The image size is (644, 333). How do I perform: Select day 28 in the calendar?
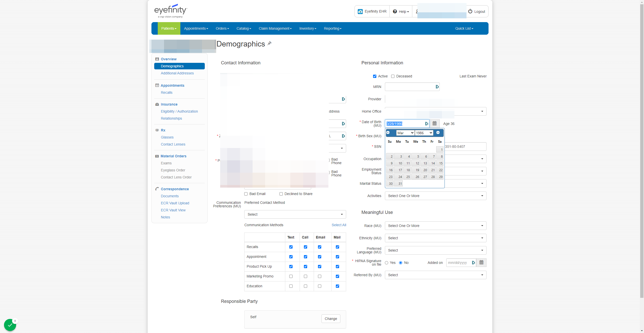[x=432, y=177]
